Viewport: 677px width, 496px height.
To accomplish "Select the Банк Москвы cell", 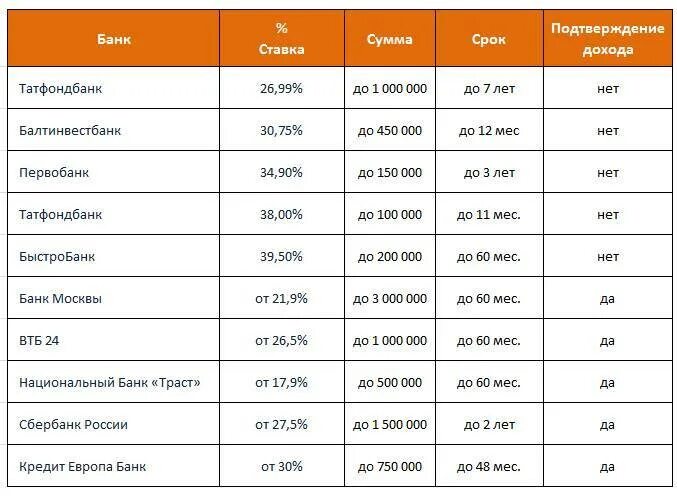I will (60, 299).
